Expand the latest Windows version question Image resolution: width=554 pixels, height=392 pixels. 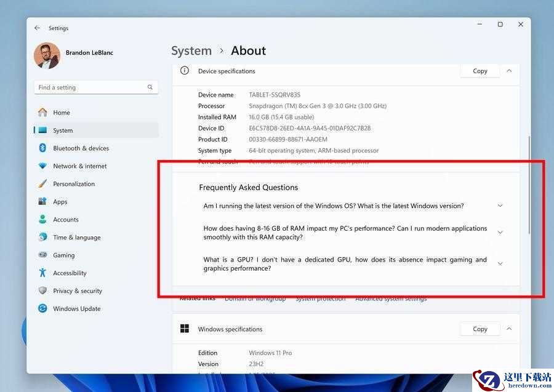pyautogui.click(x=500, y=206)
